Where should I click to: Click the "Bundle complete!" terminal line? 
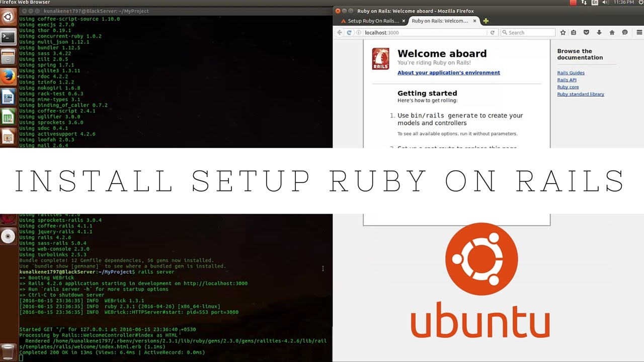[x=116, y=260]
